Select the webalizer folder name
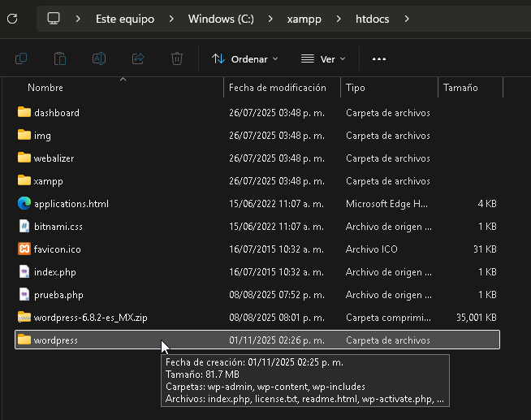 (54, 158)
